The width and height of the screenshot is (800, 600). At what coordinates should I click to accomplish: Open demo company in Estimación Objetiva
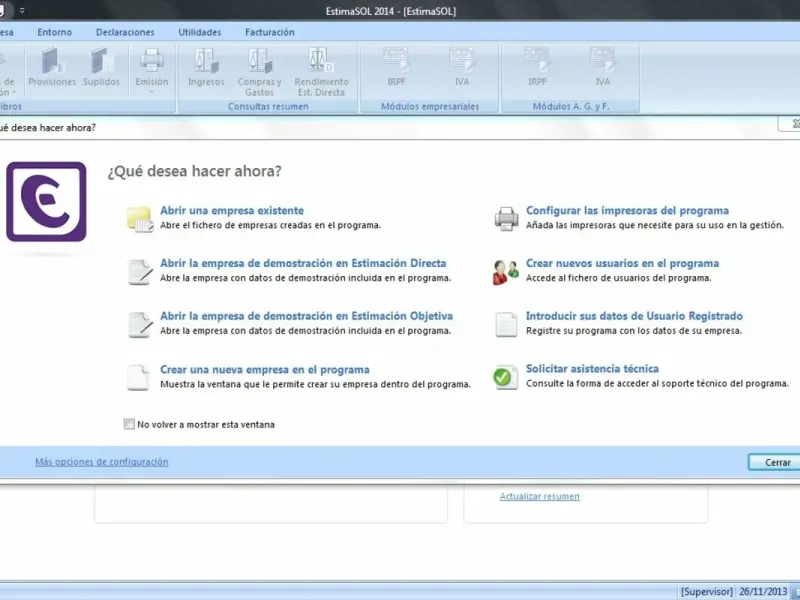pyautogui.click(x=306, y=316)
